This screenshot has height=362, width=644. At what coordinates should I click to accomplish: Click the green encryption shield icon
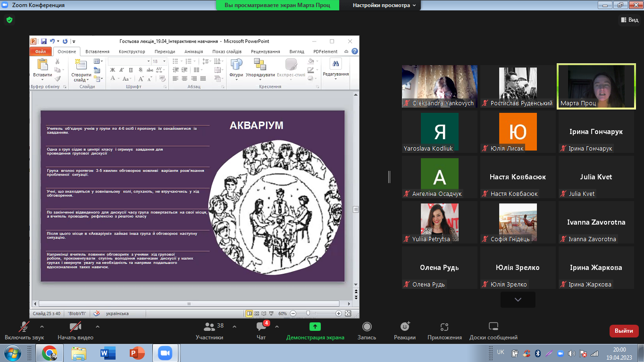9,20
